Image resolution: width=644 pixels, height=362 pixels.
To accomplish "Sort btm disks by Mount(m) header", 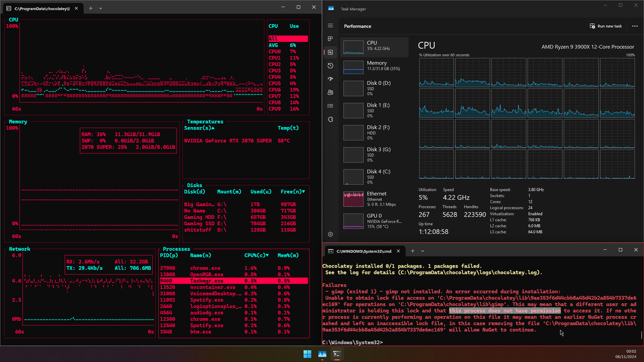I will tap(229, 191).
